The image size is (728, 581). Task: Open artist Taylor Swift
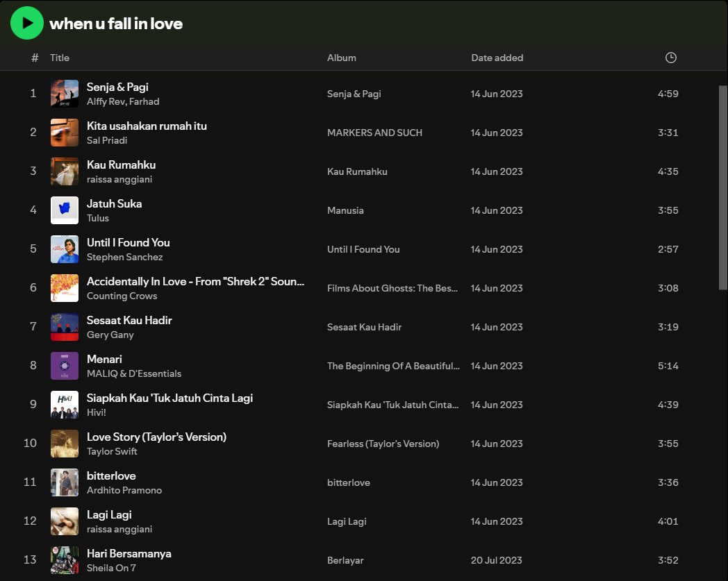[x=112, y=451]
